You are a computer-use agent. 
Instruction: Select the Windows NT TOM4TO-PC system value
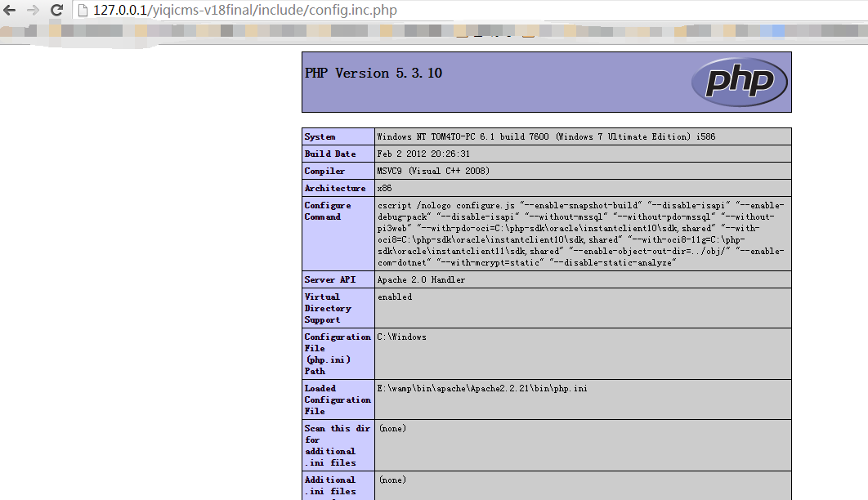click(x=546, y=136)
